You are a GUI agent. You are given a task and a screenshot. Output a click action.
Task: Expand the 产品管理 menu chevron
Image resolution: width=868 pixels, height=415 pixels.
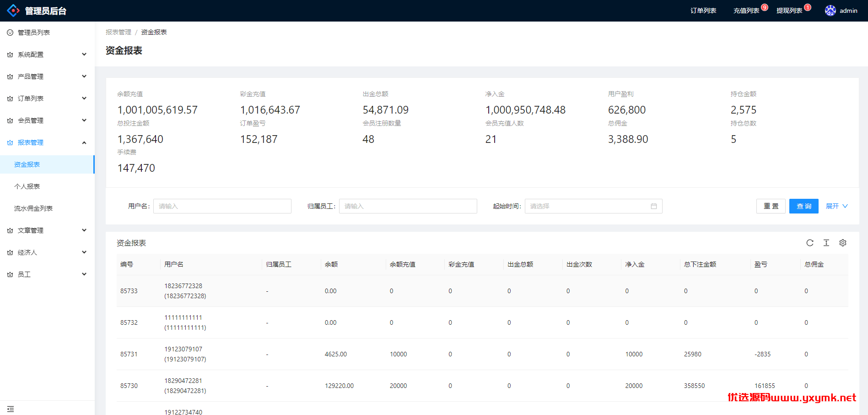coord(84,76)
